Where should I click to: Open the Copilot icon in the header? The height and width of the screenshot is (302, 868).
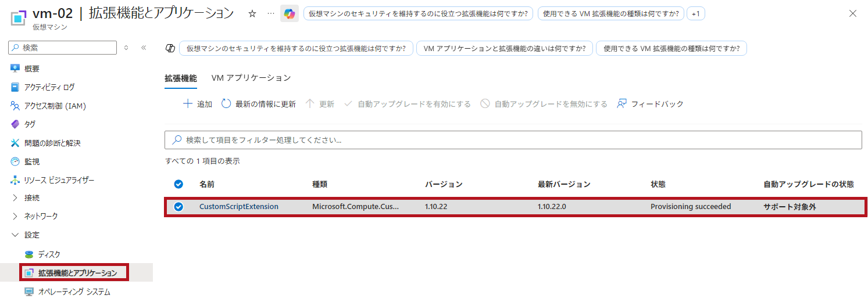pyautogui.click(x=290, y=13)
